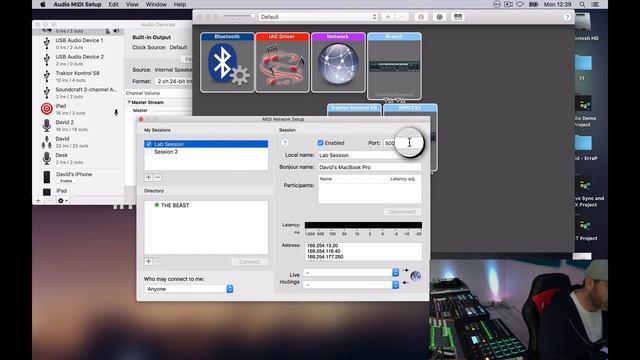Click the Test Setup button in MIDI Studio toolbar
Viewport: 640px width, 360px height.
[439, 17]
